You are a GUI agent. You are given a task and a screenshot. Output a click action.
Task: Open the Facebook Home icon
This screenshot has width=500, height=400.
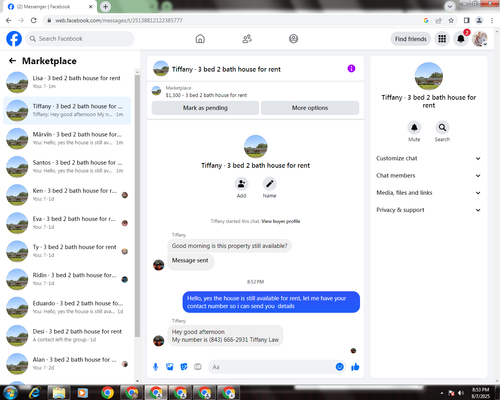(200, 39)
